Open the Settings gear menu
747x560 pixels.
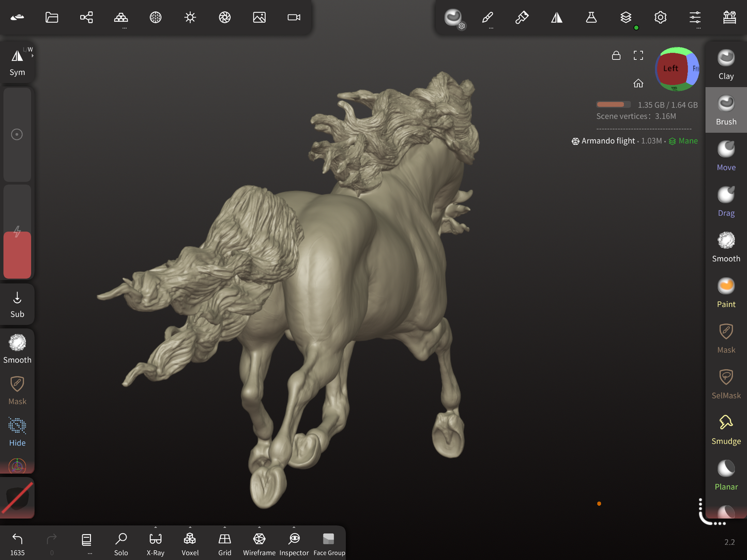(x=660, y=18)
